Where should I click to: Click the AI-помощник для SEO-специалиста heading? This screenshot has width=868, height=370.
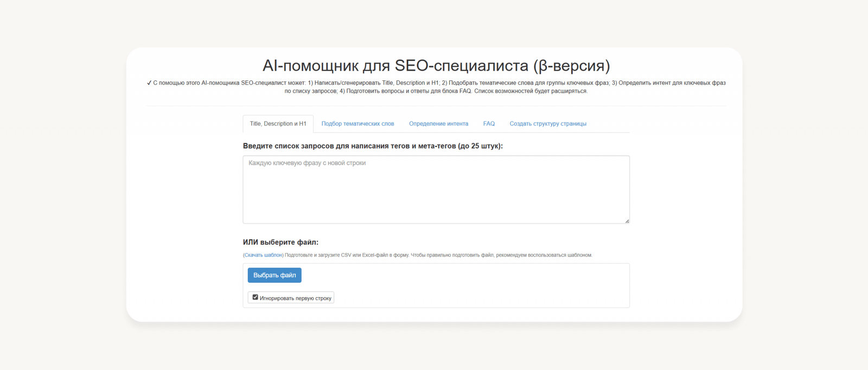point(436,66)
